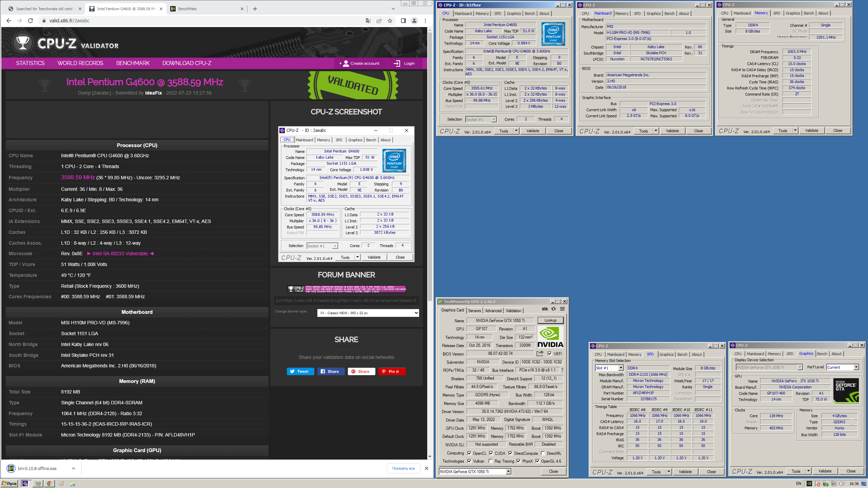Bookmark this page with the star icon
Viewport: 868px width, 488px height.
click(x=390, y=21)
